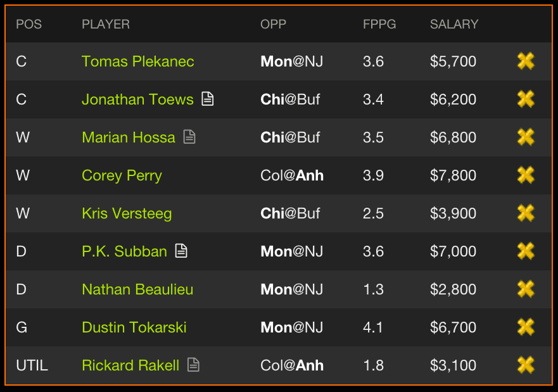Screen dimensions: 558x392
Task: Open Tomas Plekanec's player profile link
Action: (138, 61)
